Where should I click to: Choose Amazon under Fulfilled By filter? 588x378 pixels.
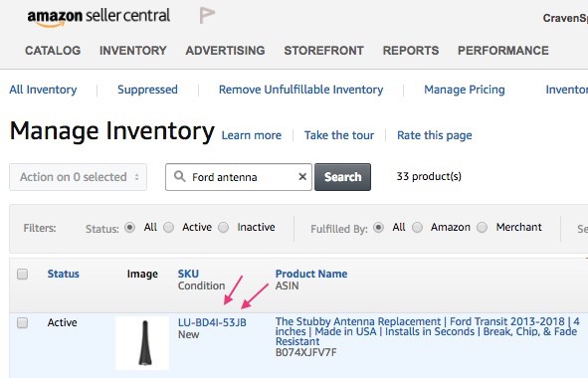point(418,227)
